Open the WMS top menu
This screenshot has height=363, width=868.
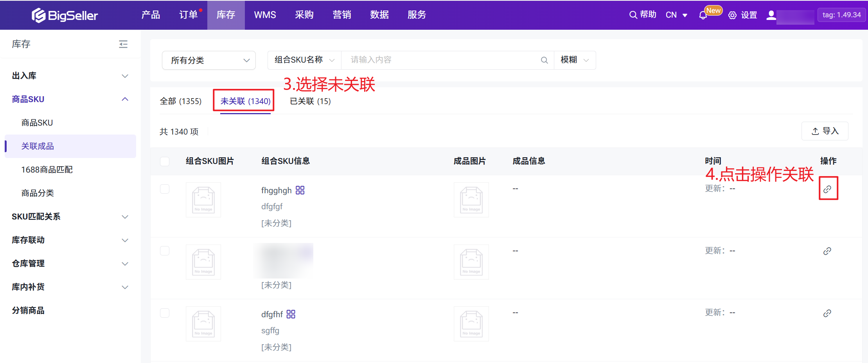265,15
